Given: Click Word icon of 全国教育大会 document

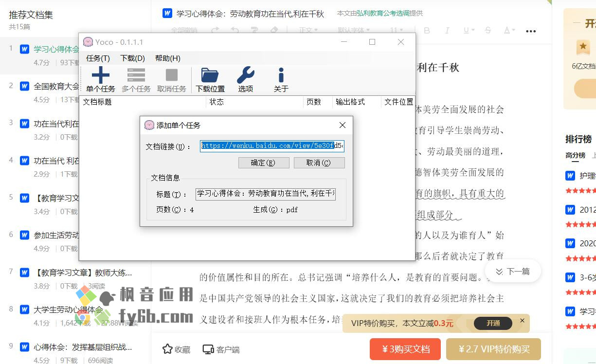Looking at the screenshot, I should pos(24,87).
